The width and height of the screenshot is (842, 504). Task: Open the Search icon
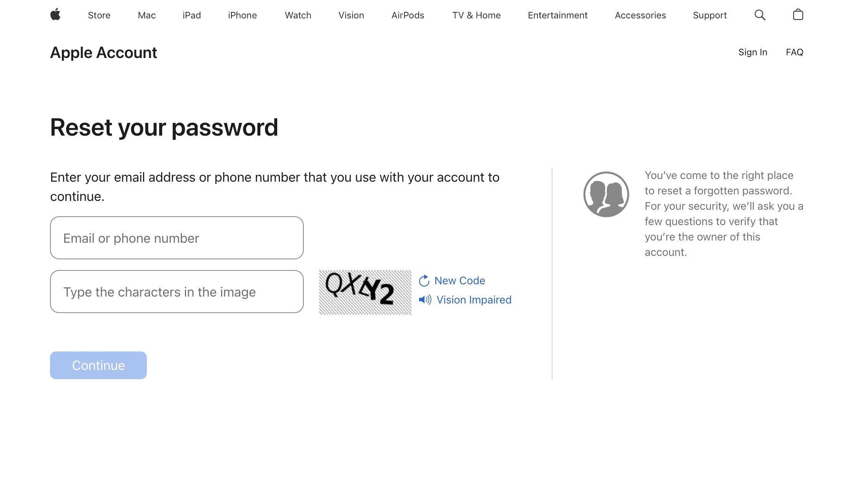pyautogui.click(x=760, y=15)
